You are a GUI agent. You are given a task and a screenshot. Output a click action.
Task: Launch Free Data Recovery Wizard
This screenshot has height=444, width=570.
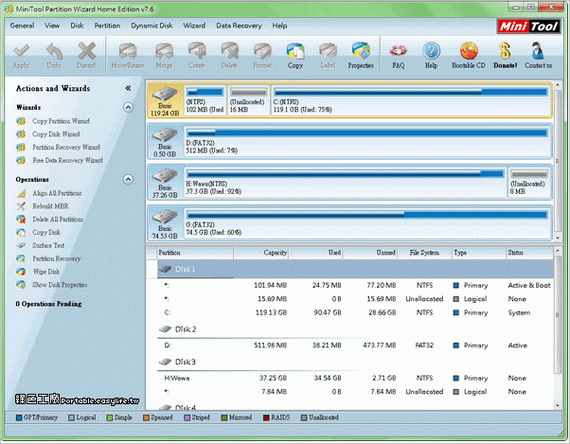tap(68, 160)
